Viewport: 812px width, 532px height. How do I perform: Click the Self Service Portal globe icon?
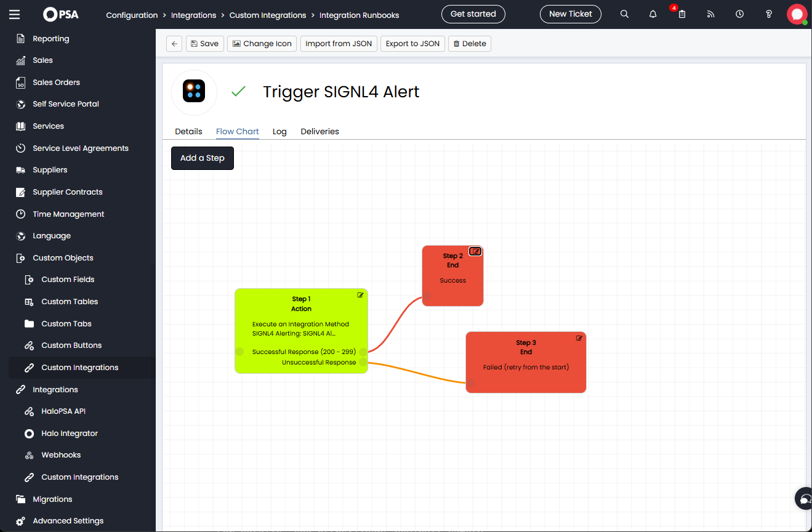[20, 104]
